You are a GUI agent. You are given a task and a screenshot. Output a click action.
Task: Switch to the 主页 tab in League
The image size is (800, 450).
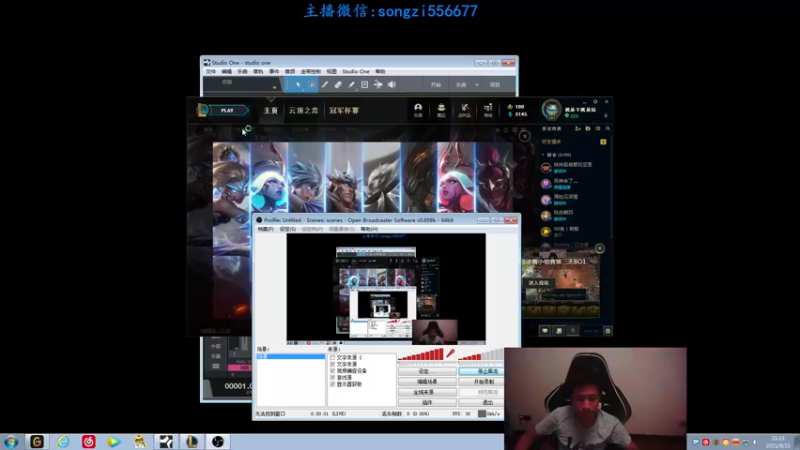coord(270,110)
